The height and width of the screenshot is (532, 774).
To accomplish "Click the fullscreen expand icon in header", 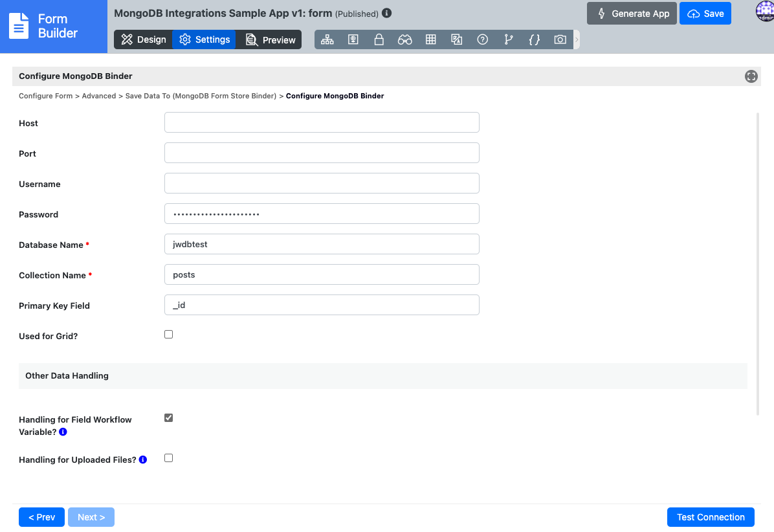I will click(x=751, y=76).
